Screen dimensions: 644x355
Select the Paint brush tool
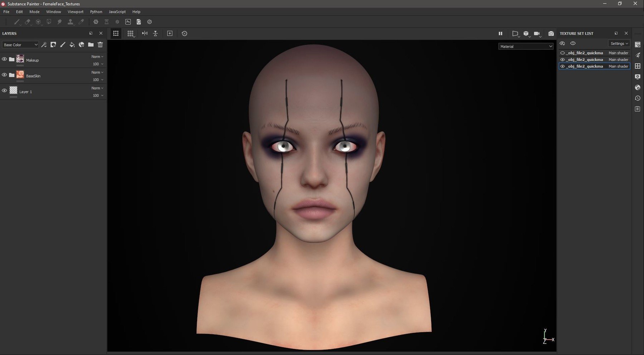16,22
